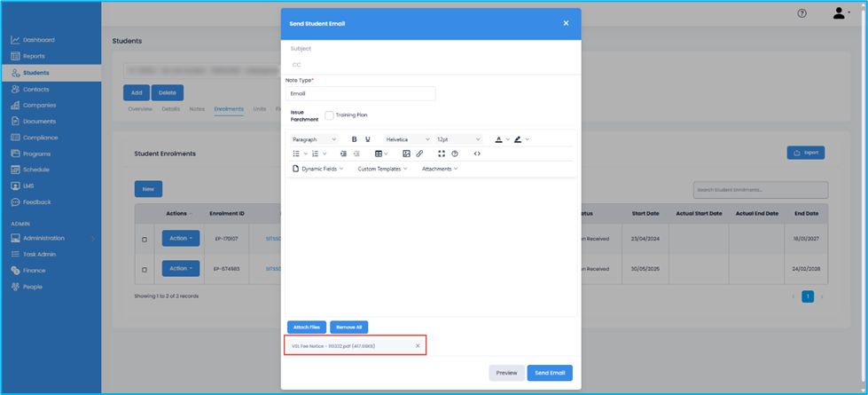Open source code view icon

point(477,154)
